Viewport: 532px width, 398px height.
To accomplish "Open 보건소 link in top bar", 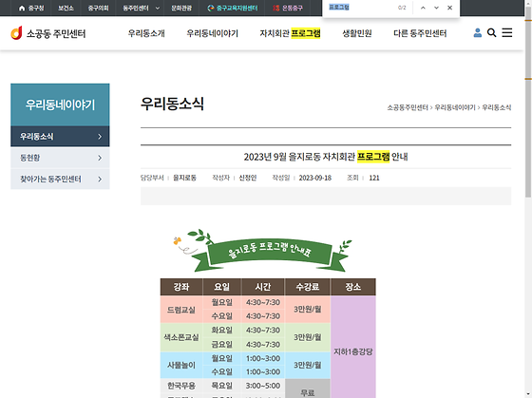I will [66, 9].
